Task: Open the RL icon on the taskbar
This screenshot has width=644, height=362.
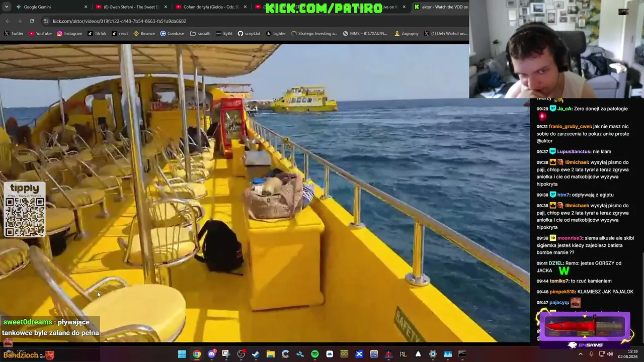Action: [403, 354]
